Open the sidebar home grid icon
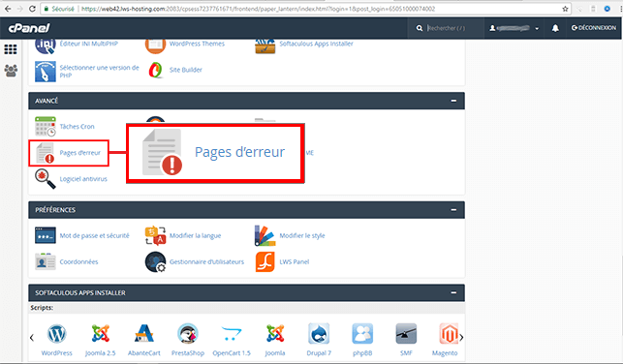This screenshot has width=623, height=364. (x=11, y=49)
